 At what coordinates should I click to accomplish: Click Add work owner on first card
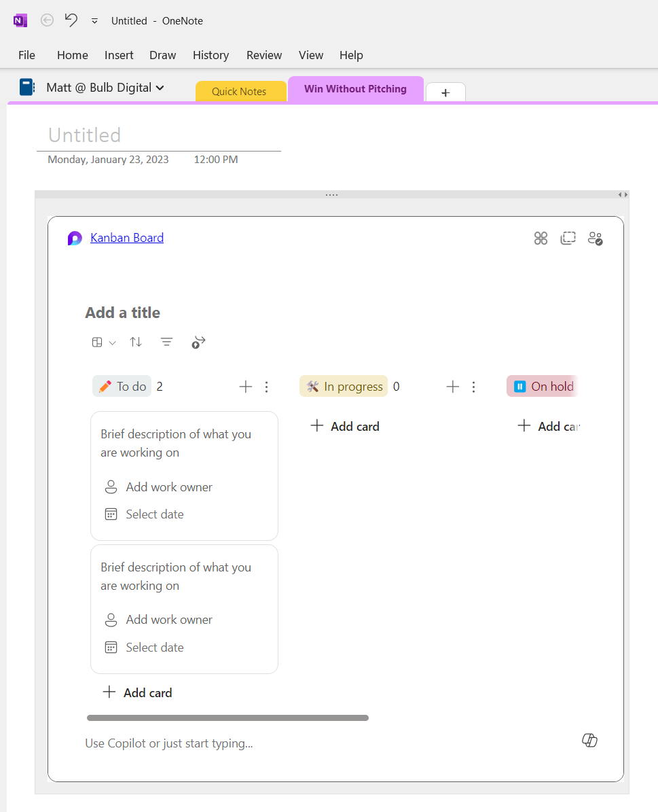click(159, 487)
